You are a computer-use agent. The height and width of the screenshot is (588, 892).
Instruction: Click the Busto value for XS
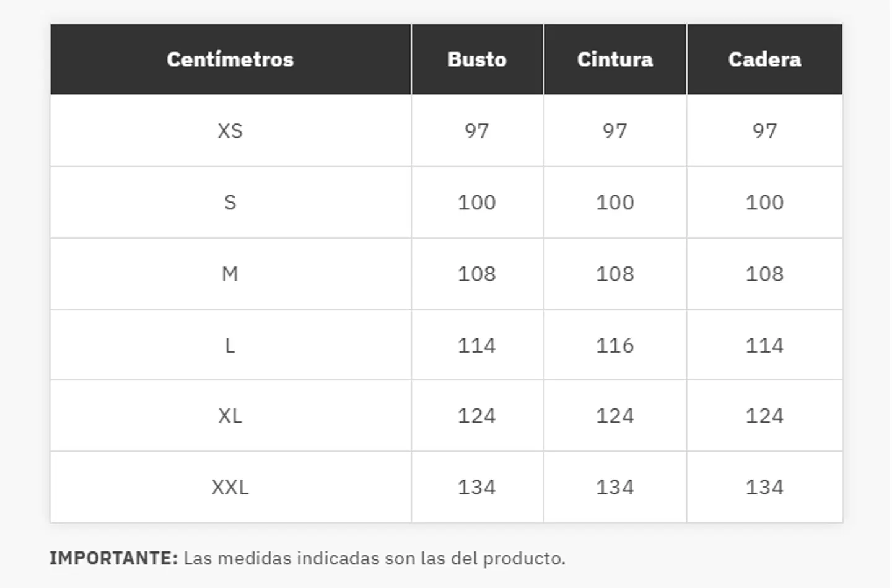click(x=477, y=131)
